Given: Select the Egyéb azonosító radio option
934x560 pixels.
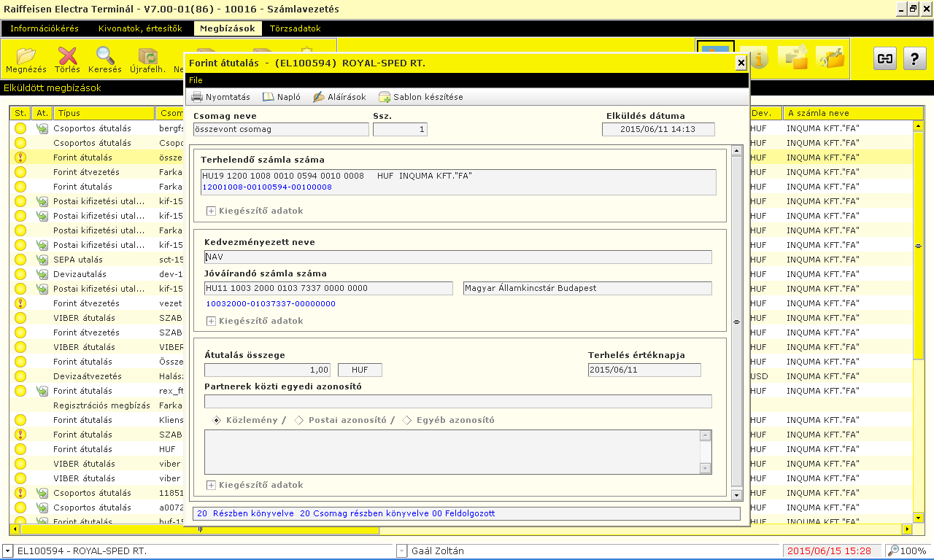Looking at the screenshot, I should (407, 420).
